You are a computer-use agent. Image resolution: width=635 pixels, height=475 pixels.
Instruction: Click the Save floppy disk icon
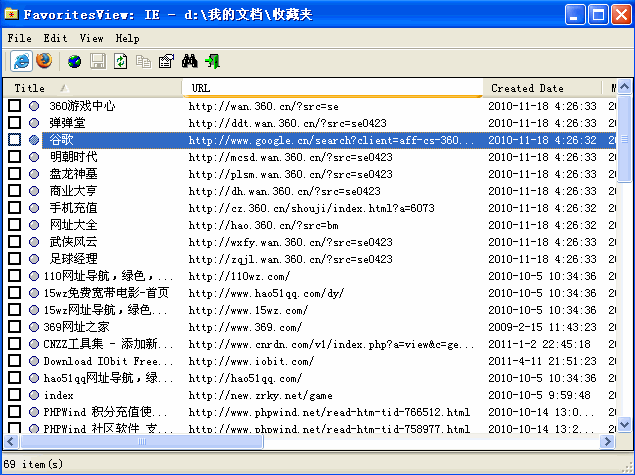click(98, 62)
